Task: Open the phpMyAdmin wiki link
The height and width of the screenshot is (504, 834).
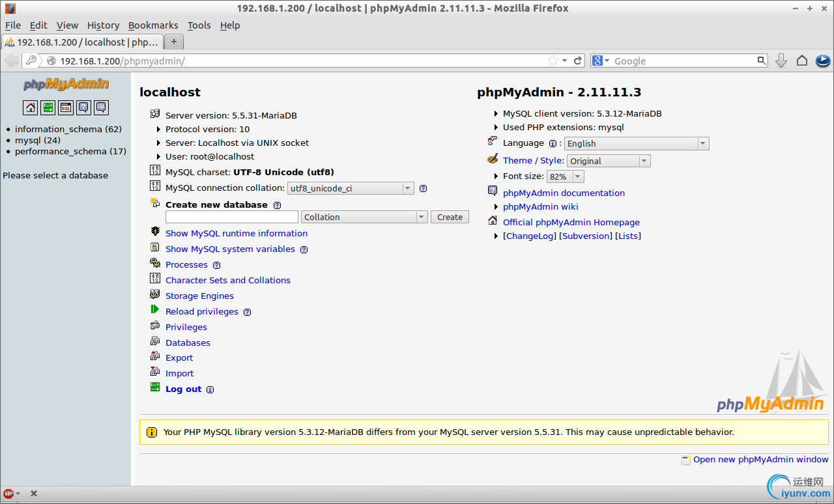Action: pyautogui.click(x=541, y=206)
